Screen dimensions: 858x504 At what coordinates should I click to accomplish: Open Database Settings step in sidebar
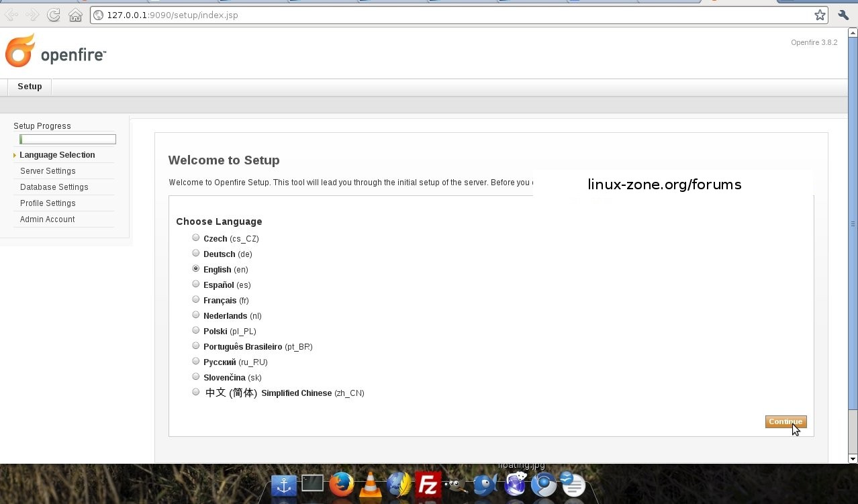click(x=54, y=187)
